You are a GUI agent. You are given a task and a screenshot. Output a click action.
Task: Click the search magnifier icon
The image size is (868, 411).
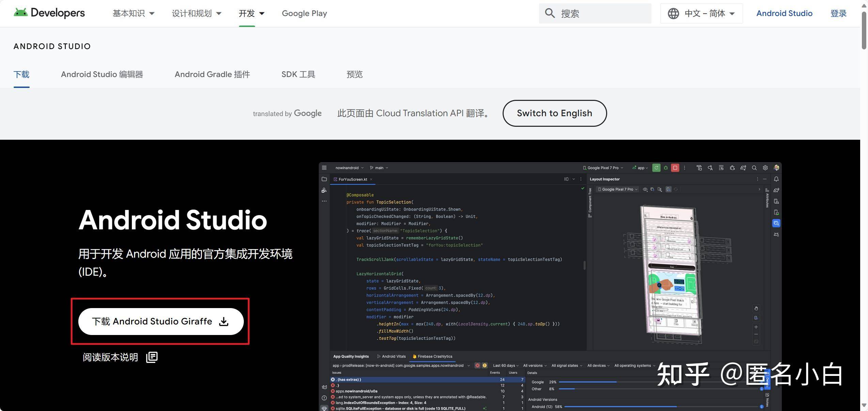coord(550,13)
